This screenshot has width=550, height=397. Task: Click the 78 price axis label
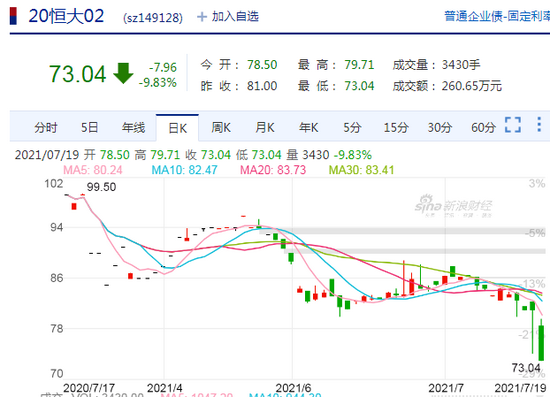[56, 329]
